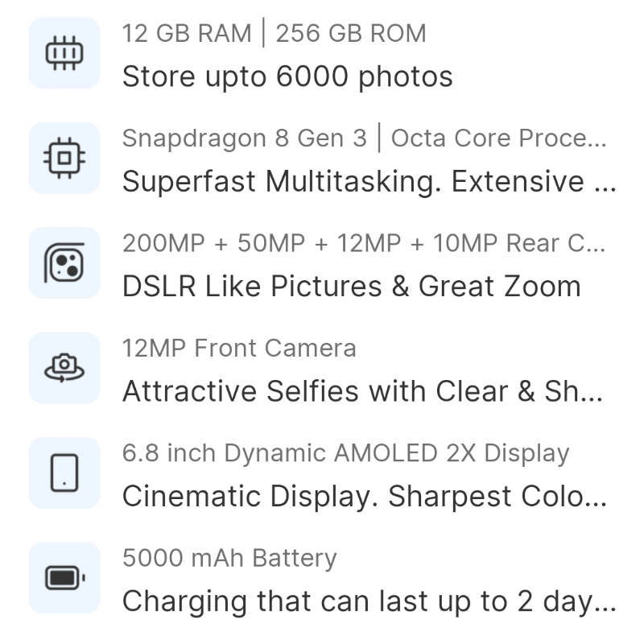Click the DSLR Like Pictures & Great Zoom text
644x644 pixels.
click(x=350, y=286)
